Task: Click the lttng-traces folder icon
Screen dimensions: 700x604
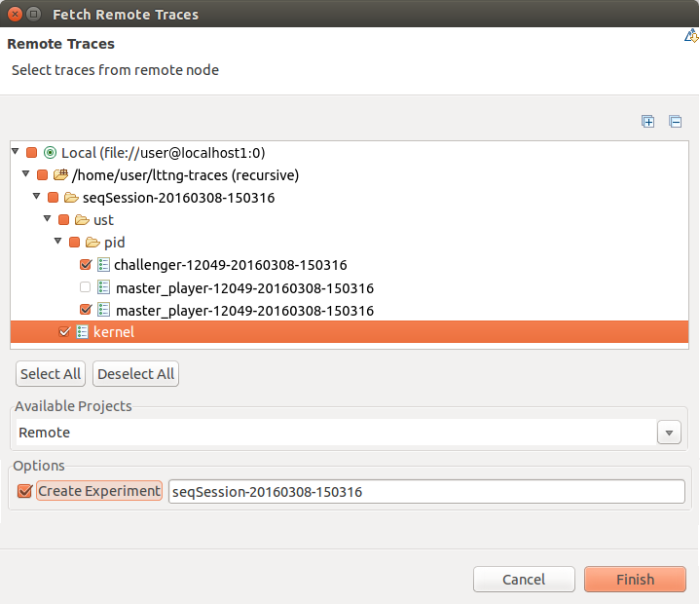Action: coord(60,175)
